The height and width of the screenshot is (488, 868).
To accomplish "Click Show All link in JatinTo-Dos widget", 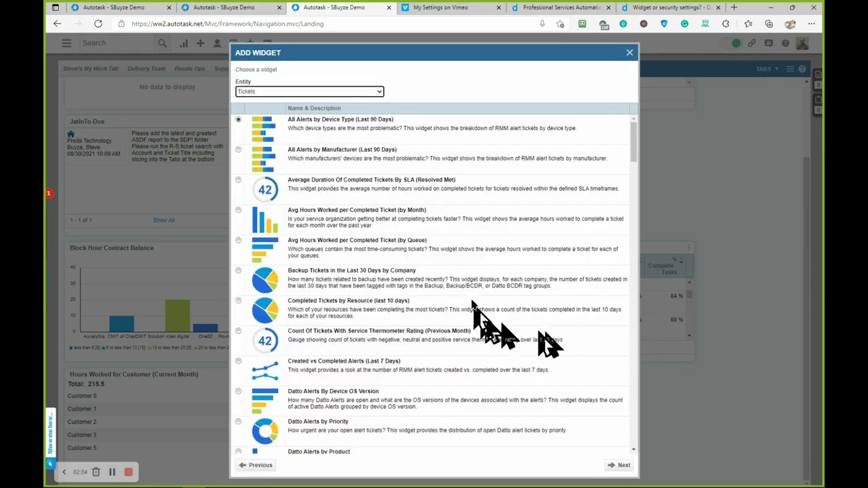I will (x=163, y=220).
